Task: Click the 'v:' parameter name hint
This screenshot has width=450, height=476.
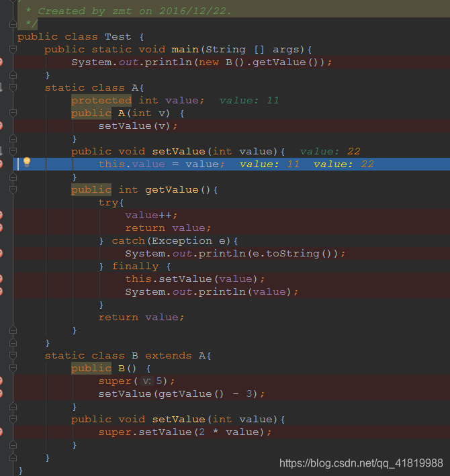Action: click(147, 381)
